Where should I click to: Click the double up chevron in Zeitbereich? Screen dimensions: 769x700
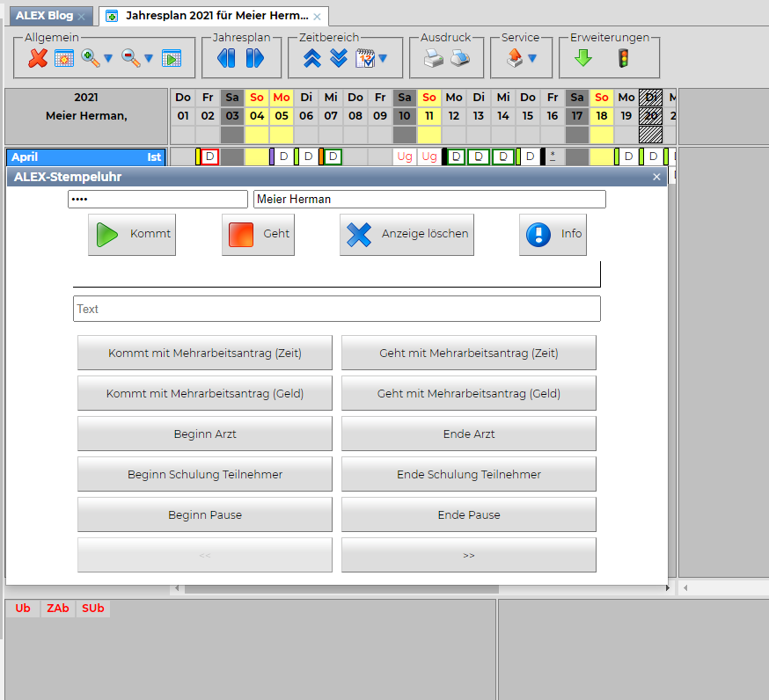point(311,59)
